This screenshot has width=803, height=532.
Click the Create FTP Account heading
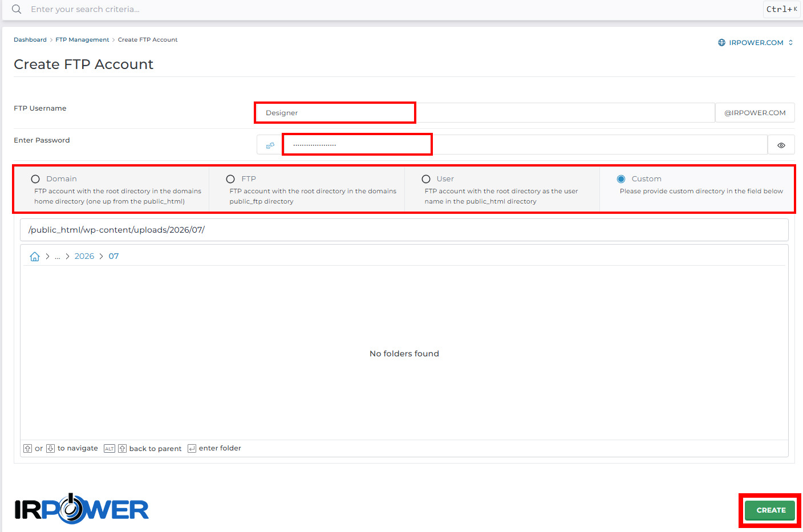(x=83, y=64)
